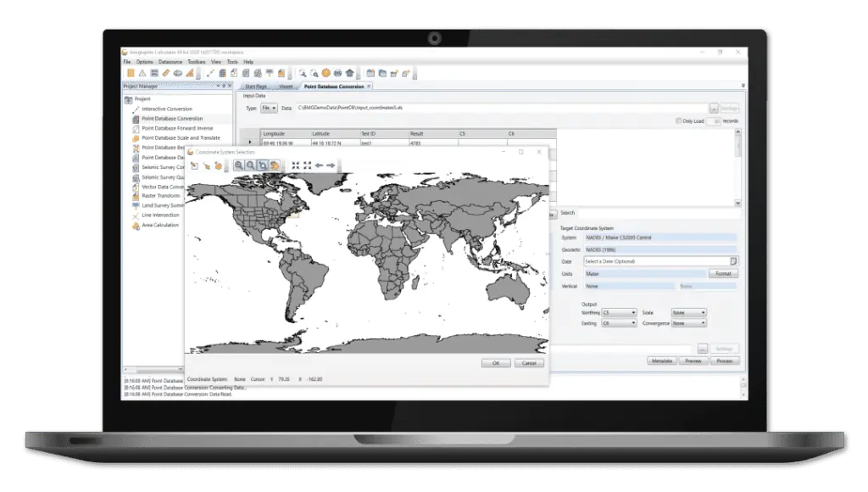Select the pan globe tool in map dialog
The height and width of the screenshot is (492, 868).
click(x=275, y=165)
